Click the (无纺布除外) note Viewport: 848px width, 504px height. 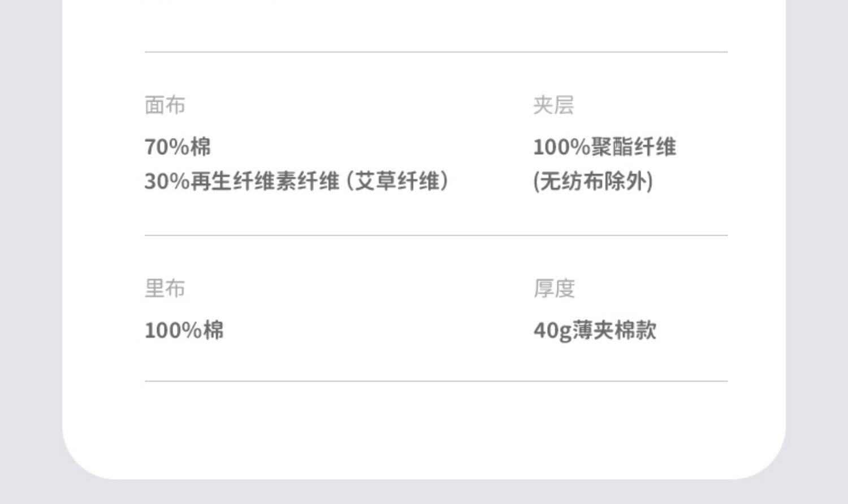click(592, 181)
